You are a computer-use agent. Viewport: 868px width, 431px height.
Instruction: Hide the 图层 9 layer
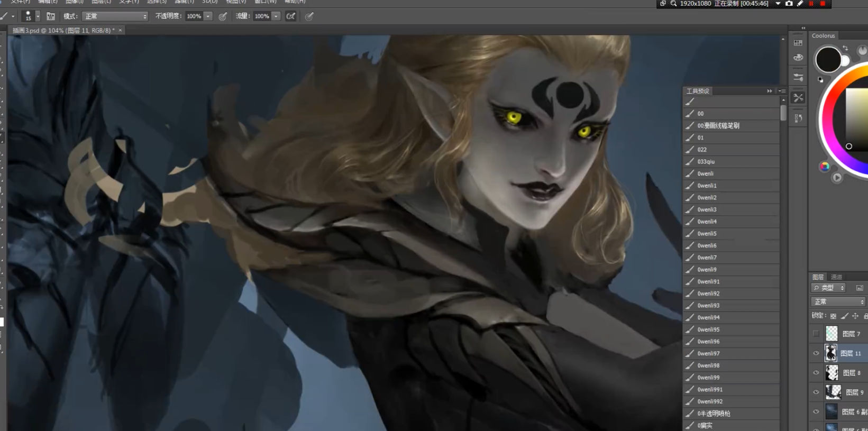tap(816, 392)
